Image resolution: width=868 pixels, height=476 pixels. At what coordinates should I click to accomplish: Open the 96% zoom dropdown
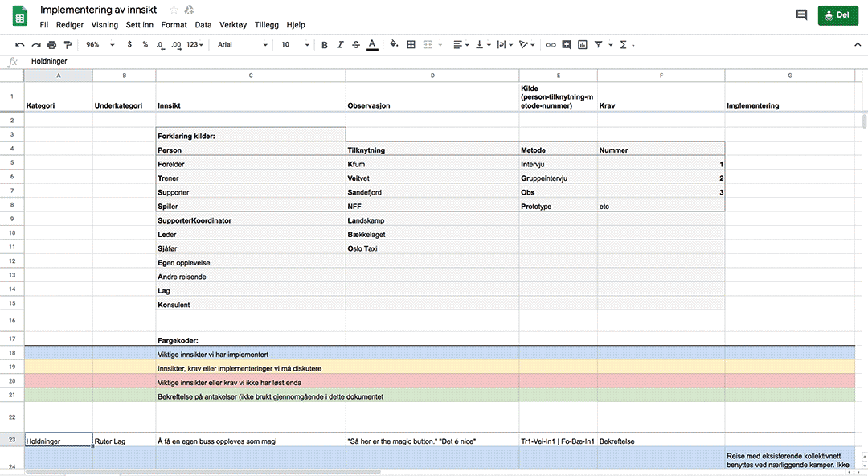coord(100,45)
